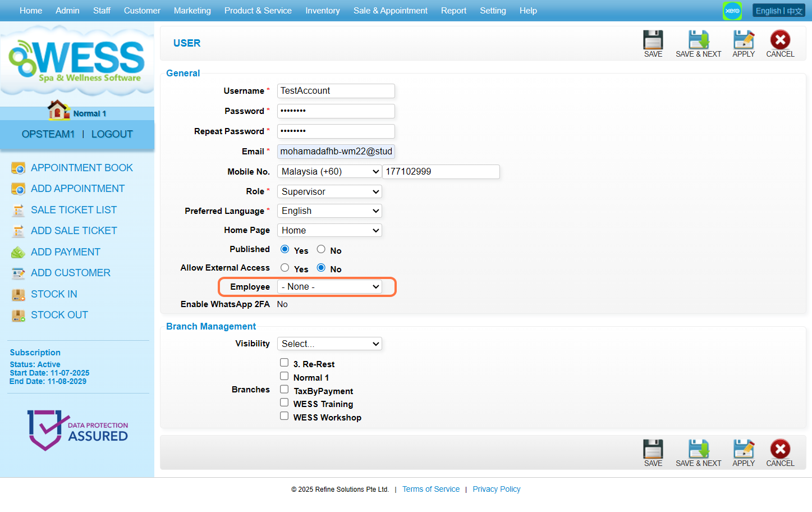Screen dimensions: 812x512
Task: Click the Add Payment sidebar icon
Action: (x=19, y=252)
